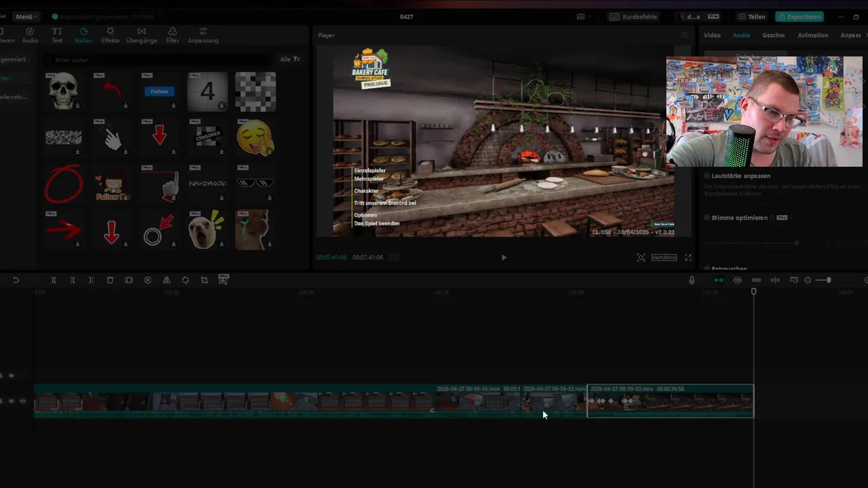Select the curved red arrow sticker

111,91
